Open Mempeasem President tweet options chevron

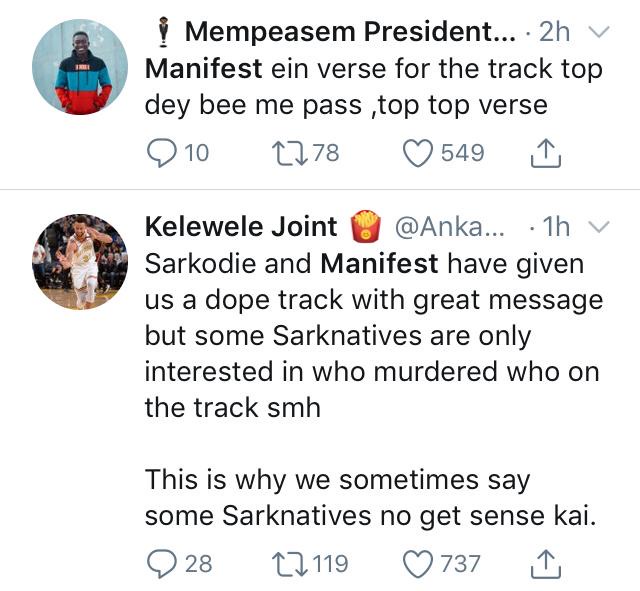tap(600, 32)
